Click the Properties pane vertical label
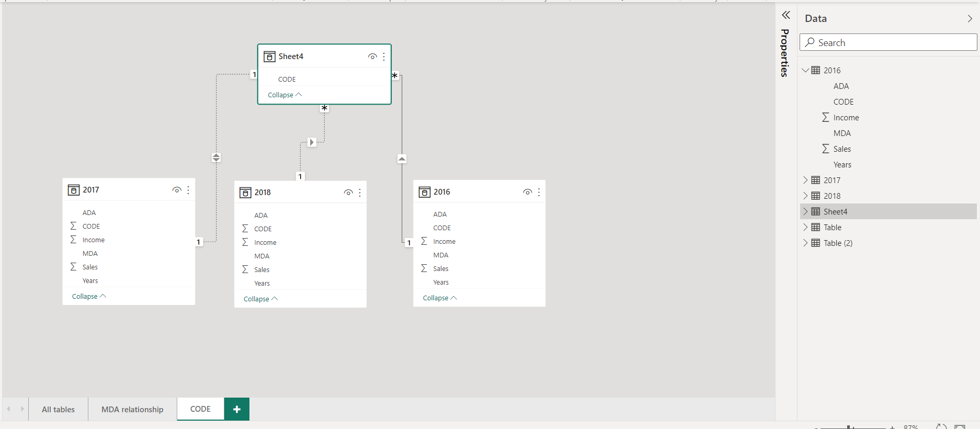Image resolution: width=980 pixels, height=429 pixels. (785, 53)
